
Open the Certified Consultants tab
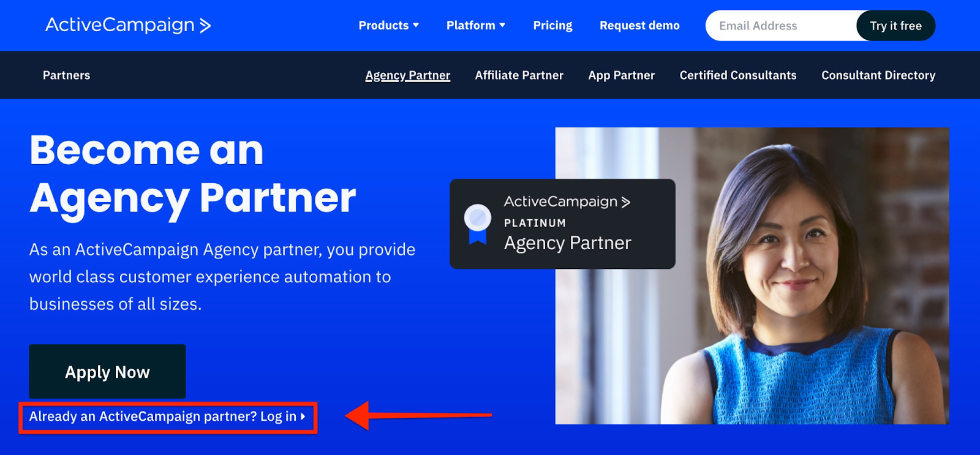(738, 75)
